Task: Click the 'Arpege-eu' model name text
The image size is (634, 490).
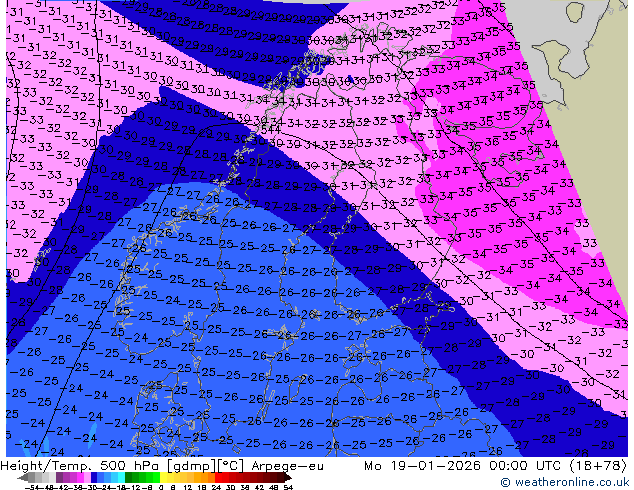Action: tap(287, 466)
